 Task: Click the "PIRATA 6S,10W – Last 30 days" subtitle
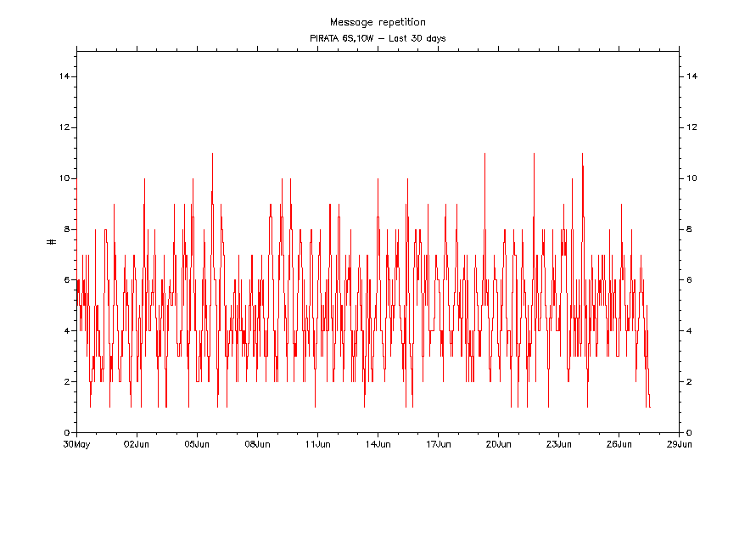378,38
